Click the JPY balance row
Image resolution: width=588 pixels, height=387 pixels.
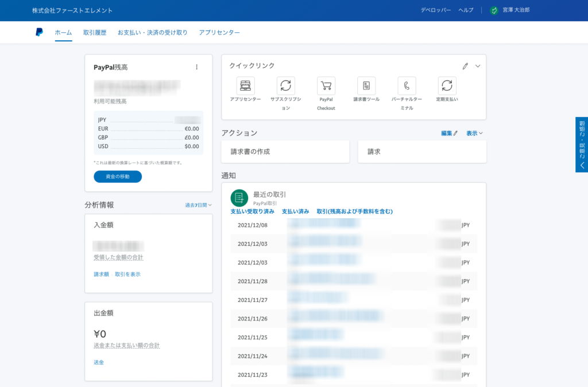click(x=149, y=120)
